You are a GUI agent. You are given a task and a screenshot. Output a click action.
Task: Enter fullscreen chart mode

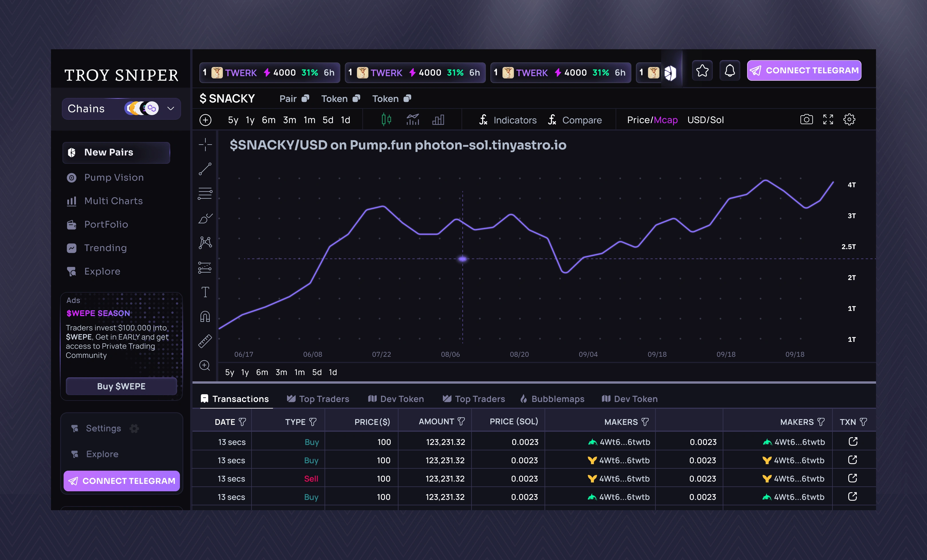point(828,120)
